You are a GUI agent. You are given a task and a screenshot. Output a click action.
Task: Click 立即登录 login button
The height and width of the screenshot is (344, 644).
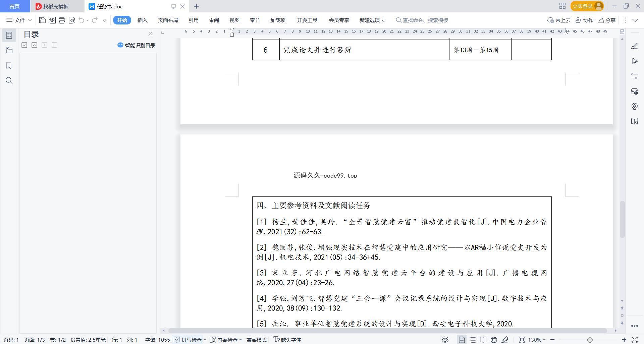click(x=587, y=6)
